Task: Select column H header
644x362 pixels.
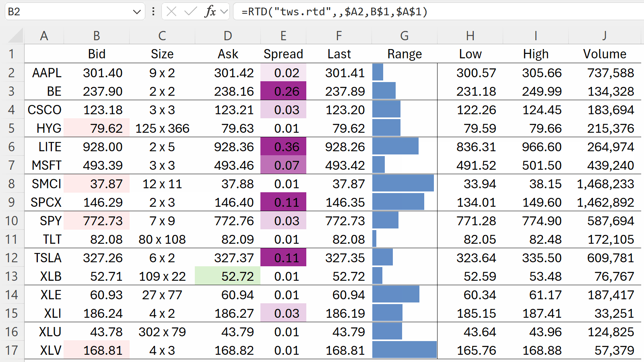Action: 470,36
